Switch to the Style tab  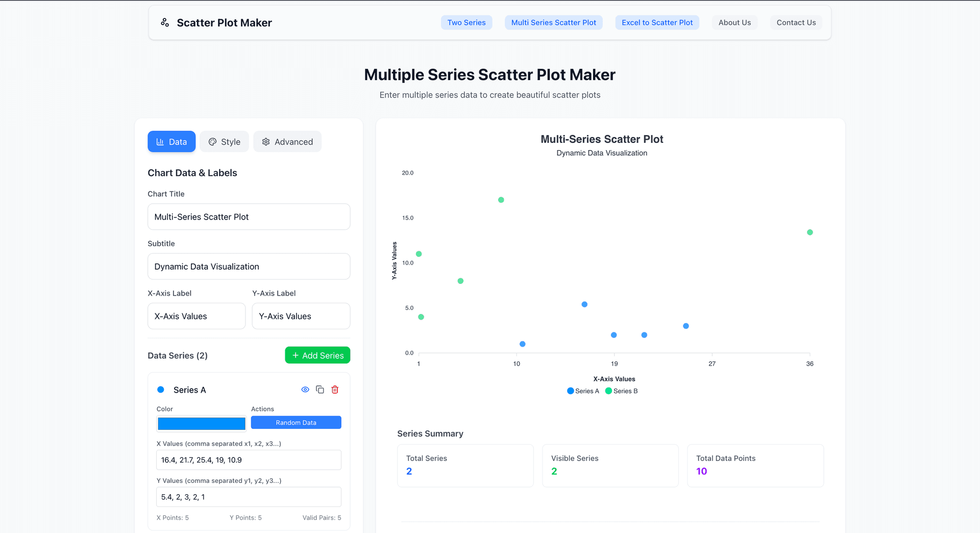click(224, 141)
